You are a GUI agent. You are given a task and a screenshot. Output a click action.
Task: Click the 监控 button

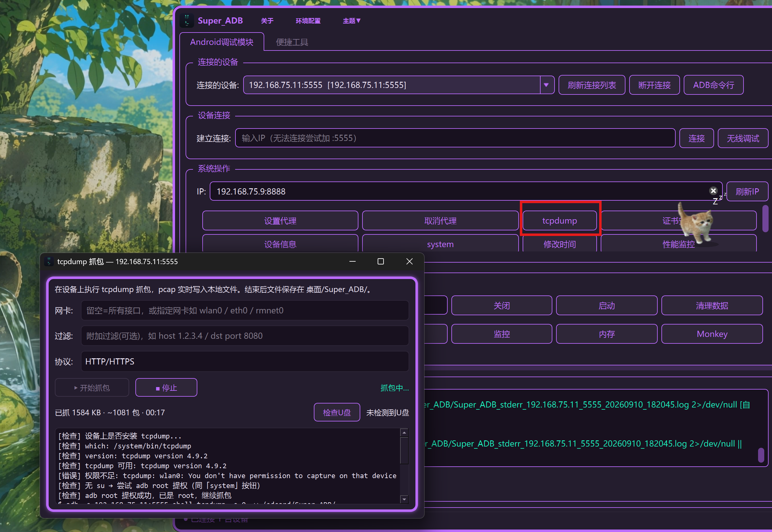point(502,334)
